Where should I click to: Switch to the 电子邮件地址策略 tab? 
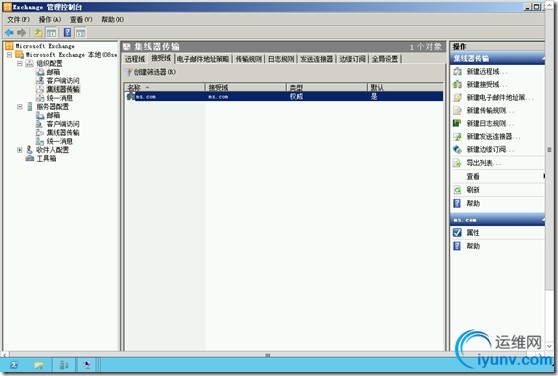pyautogui.click(x=203, y=59)
